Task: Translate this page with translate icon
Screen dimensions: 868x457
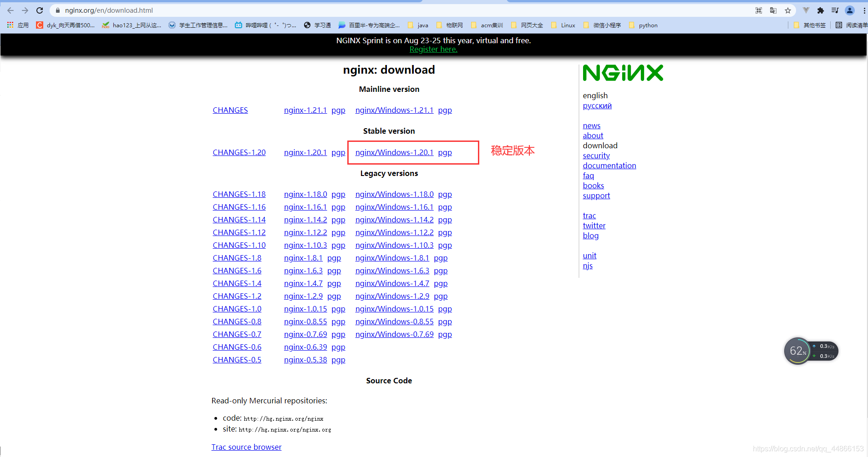Action: coord(773,10)
